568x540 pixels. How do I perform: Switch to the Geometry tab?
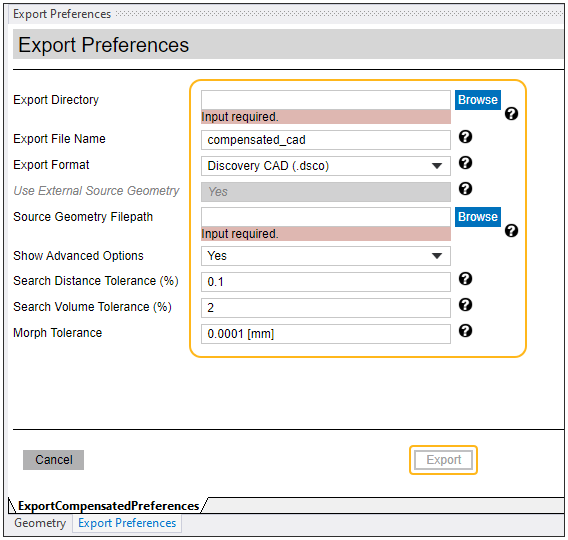tap(40, 523)
